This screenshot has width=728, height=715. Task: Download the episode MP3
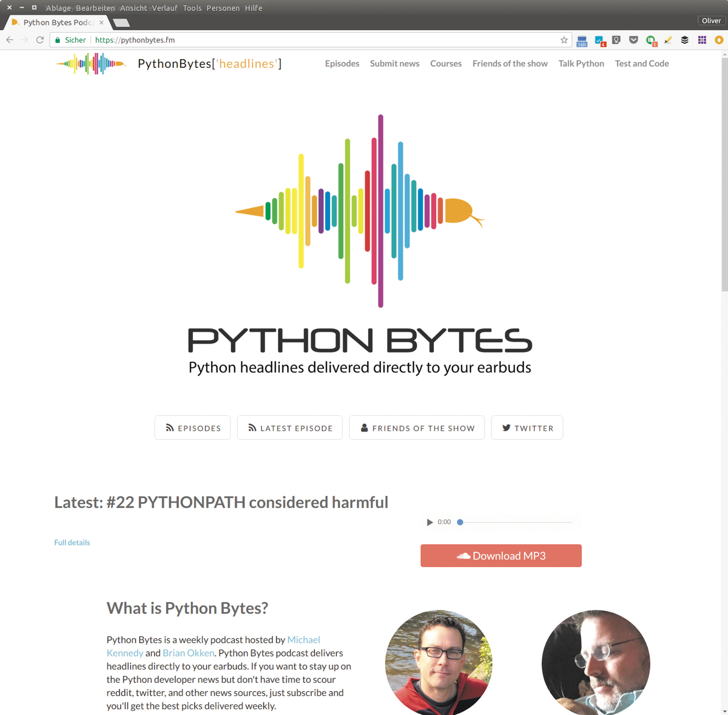[x=501, y=556]
